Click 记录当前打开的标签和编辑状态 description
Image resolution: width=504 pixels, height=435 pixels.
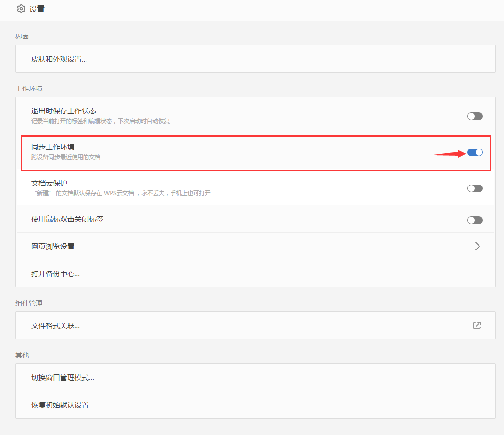pos(100,121)
